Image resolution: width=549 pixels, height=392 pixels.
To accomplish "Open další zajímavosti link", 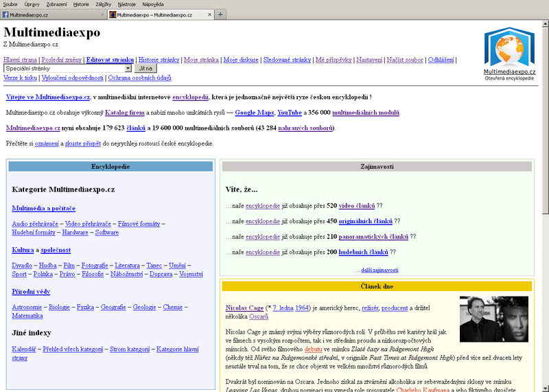I will 379,270.
